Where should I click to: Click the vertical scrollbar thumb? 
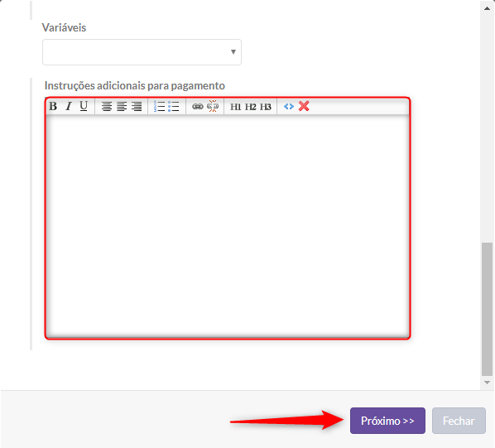487,309
